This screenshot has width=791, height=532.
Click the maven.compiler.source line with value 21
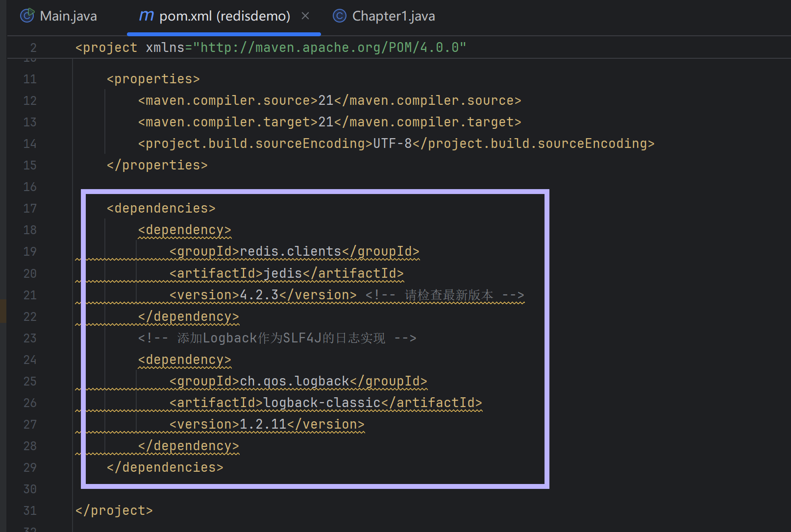[329, 100]
